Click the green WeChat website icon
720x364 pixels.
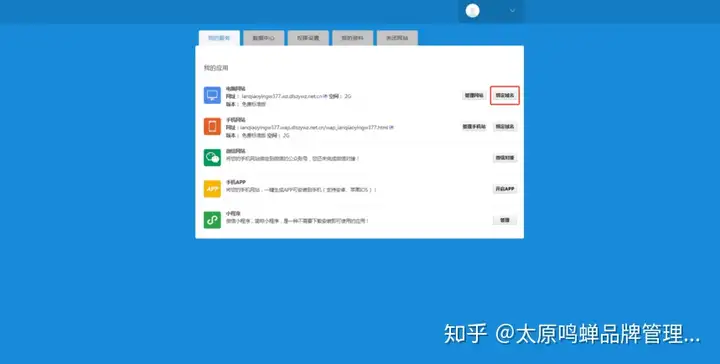click(x=212, y=157)
